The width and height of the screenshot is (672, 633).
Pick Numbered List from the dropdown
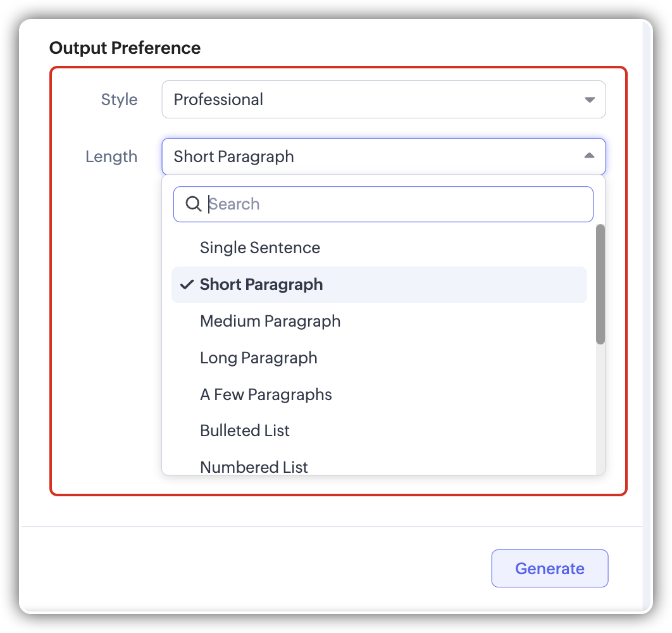coord(254,467)
